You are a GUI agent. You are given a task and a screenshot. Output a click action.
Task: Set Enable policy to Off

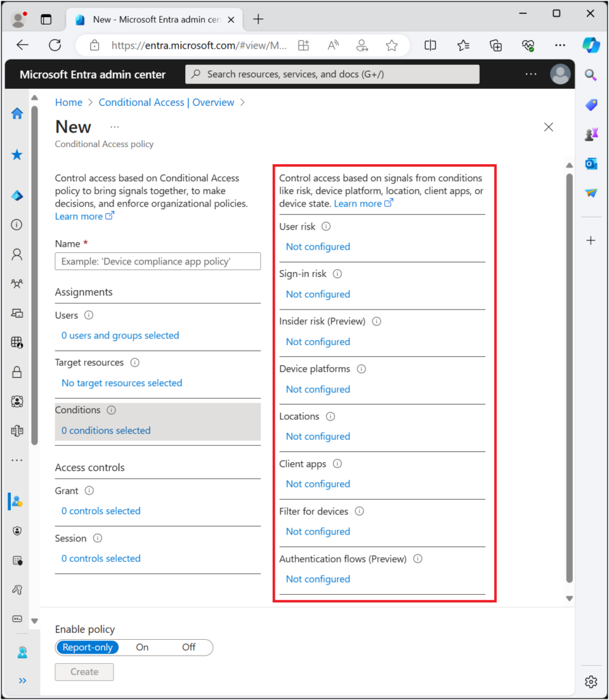click(189, 647)
